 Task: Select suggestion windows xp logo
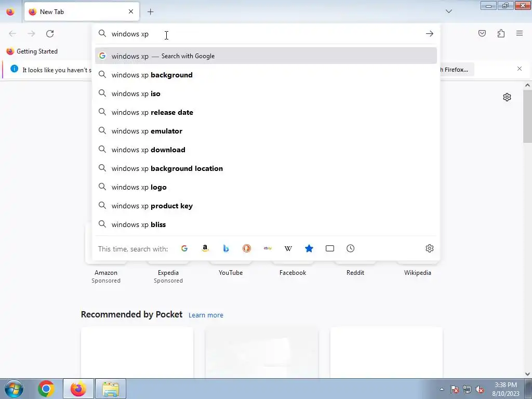click(266, 187)
